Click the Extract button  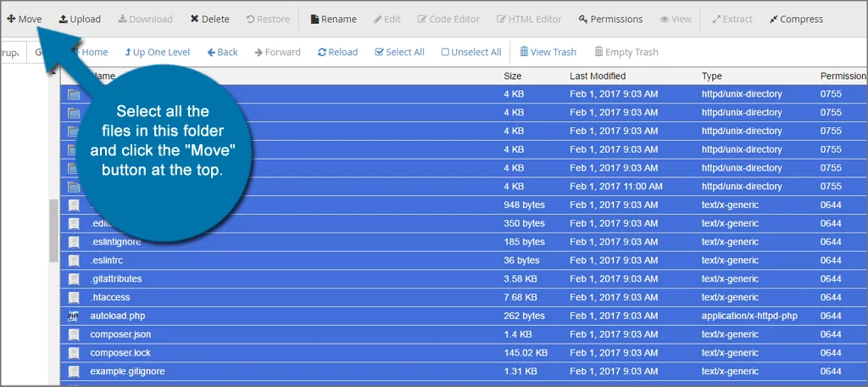[x=732, y=20]
